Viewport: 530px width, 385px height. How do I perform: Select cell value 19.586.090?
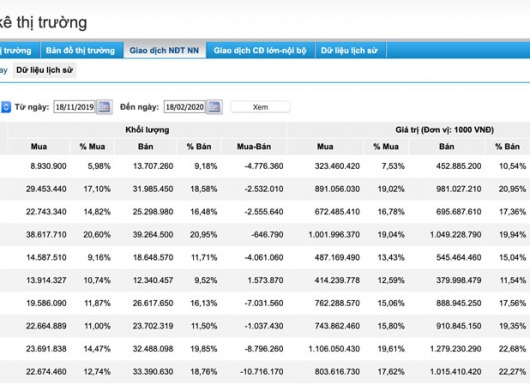click(46, 303)
